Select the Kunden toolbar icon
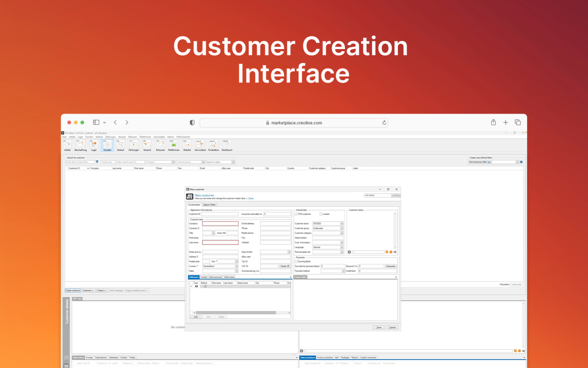The height and width of the screenshot is (368, 588). tap(107, 145)
